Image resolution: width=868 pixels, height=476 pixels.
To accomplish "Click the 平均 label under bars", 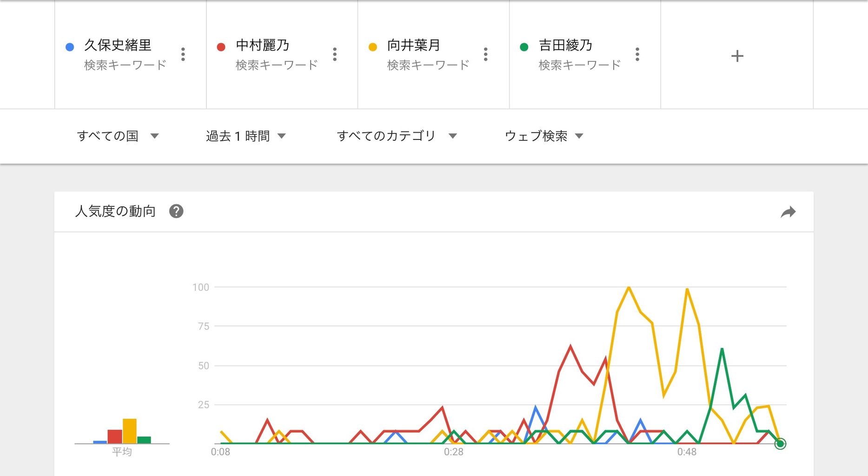I will tap(122, 452).
